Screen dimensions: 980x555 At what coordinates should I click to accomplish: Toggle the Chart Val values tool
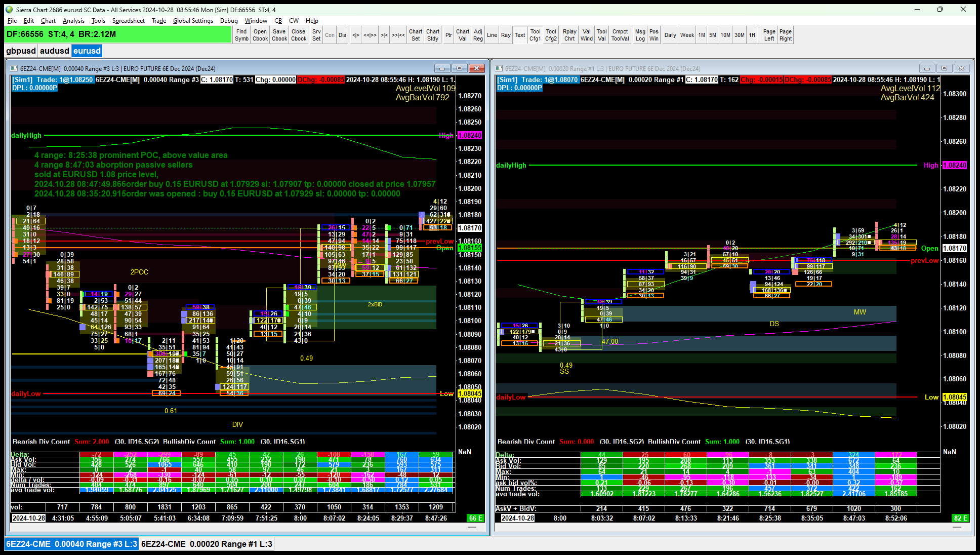pyautogui.click(x=463, y=35)
